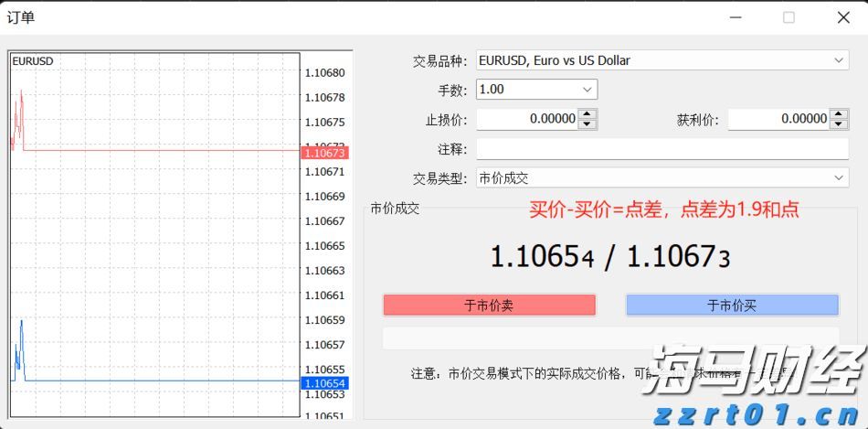The width and height of the screenshot is (868, 429).
Task: Decrease 获利价 with the down arrow
Action: pyautogui.click(x=840, y=123)
